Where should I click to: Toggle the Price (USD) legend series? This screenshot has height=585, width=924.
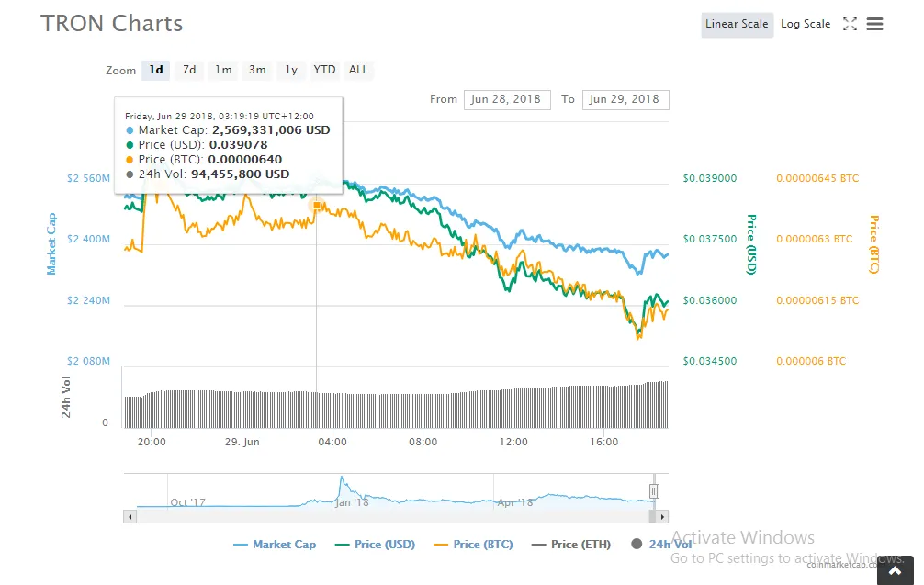375,545
